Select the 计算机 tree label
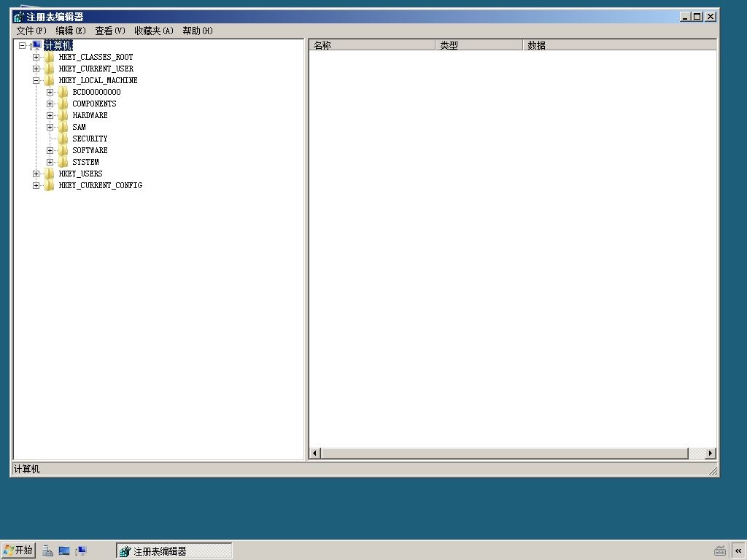Image resolution: width=747 pixels, height=560 pixels. click(58, 46)
